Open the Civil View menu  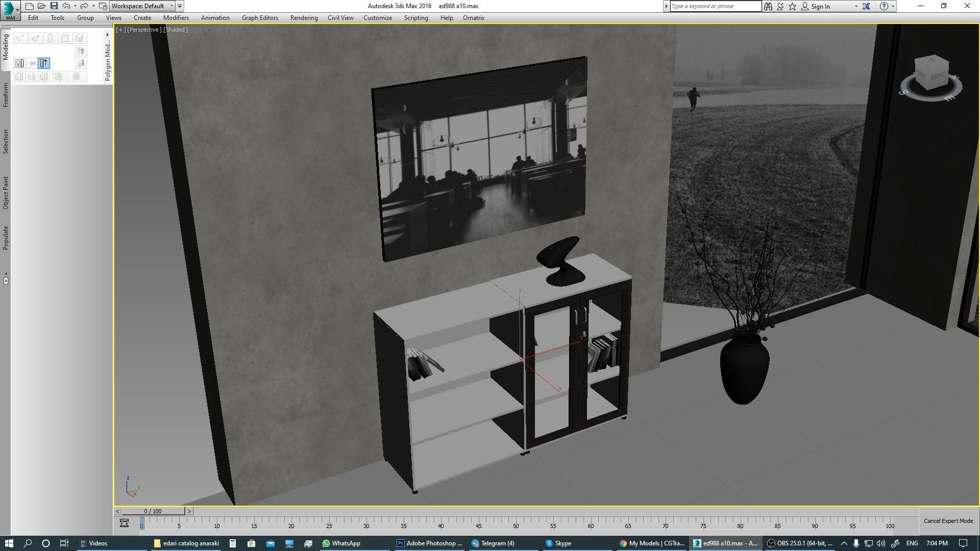(x=340, y=18)
